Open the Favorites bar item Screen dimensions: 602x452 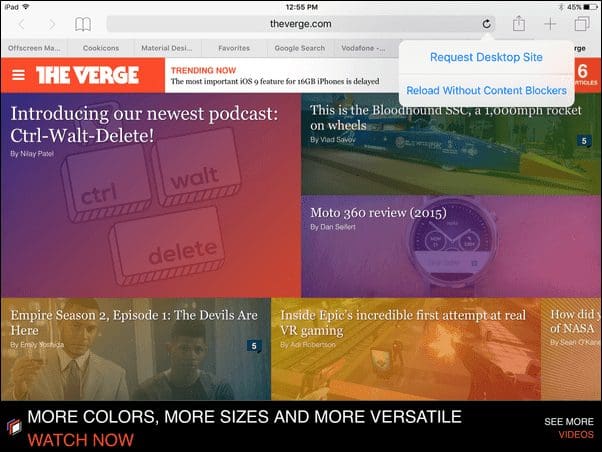(x=234, y=48)
